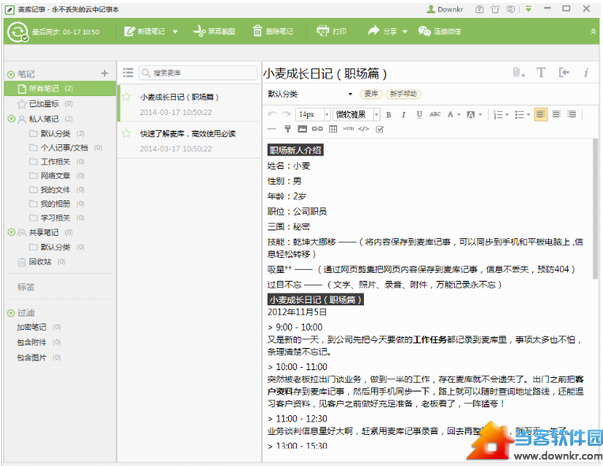Image resolution: width=603 pixels, height=466 pixels.
Task: Toggle italic formatting in the editor
Action: (x=403, y=114)
